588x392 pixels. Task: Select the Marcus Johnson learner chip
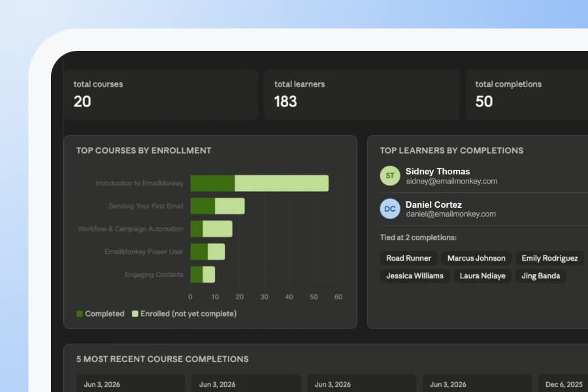(x=476, y=258)
